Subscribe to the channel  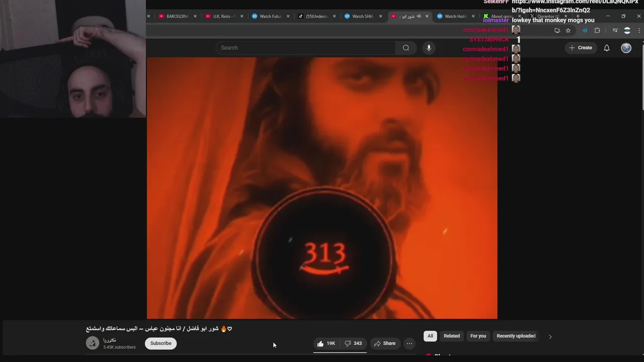click(x=161, y=343)
